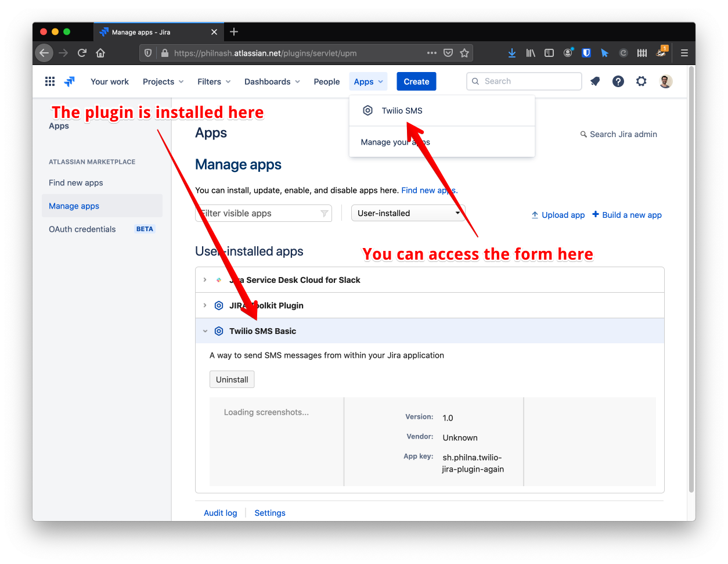
Task: Focus the Jira Search field
Action: pyautogui.click(x=524, y=81)
